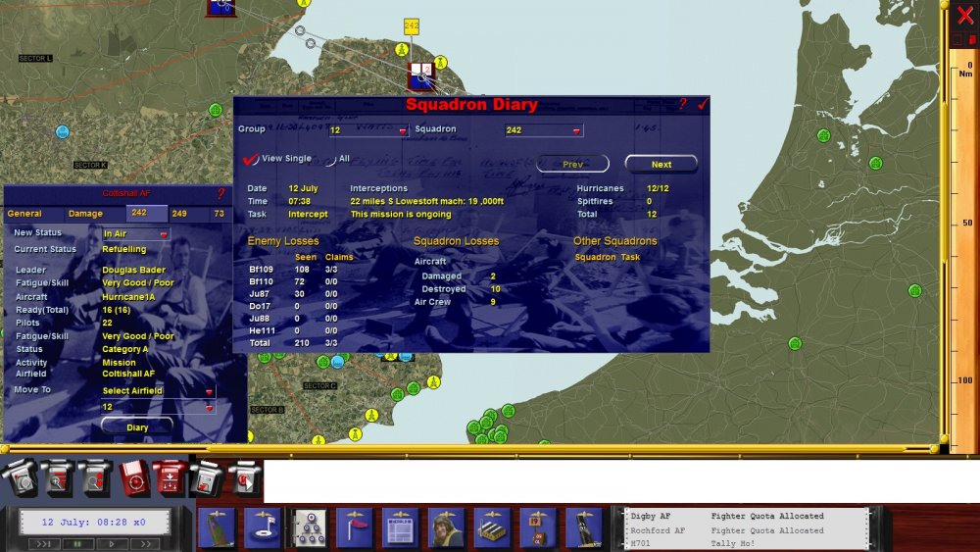Image resolution: width=980 pixels, height=552 pixels.
Task: Open the hangar aircraft production icon
Action: pos(492,528)
